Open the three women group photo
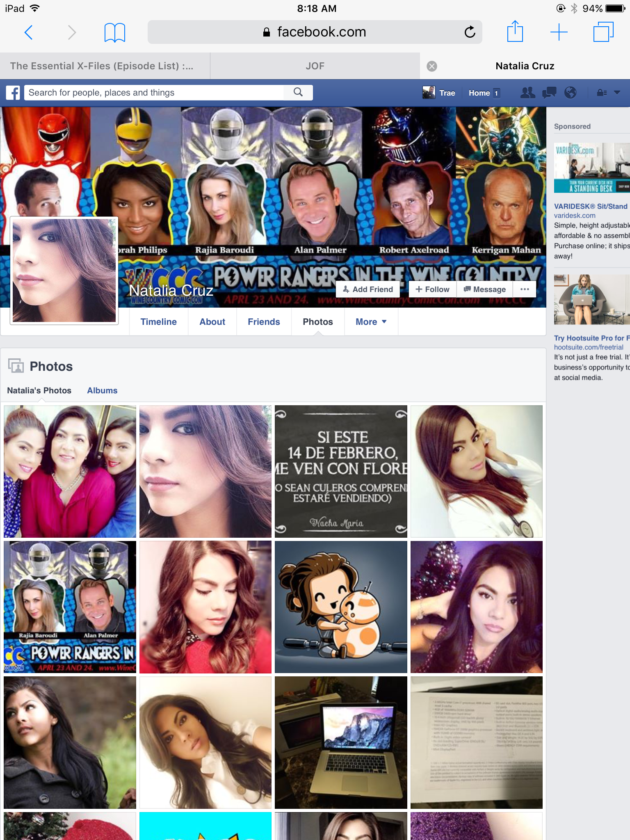 (70, 471)
